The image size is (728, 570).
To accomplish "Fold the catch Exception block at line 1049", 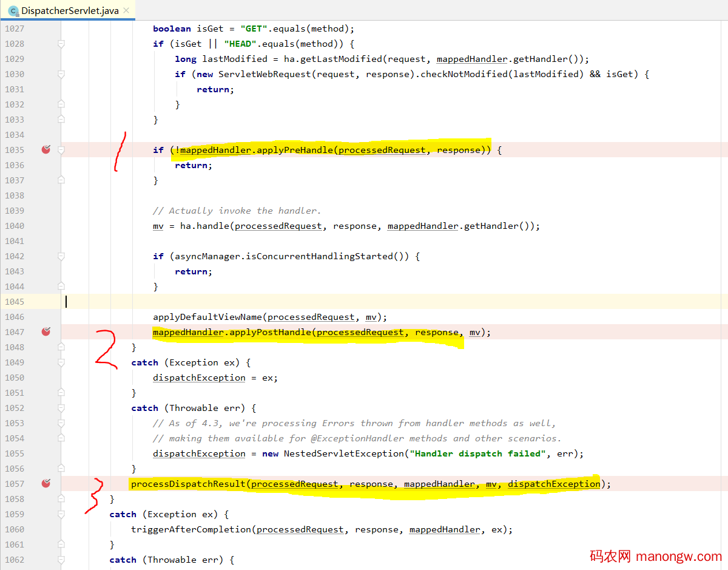I will (61, 362).
